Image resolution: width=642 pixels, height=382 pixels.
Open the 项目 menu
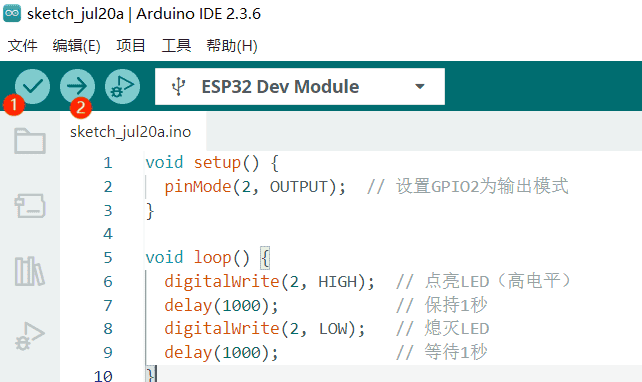click(131, 45)
